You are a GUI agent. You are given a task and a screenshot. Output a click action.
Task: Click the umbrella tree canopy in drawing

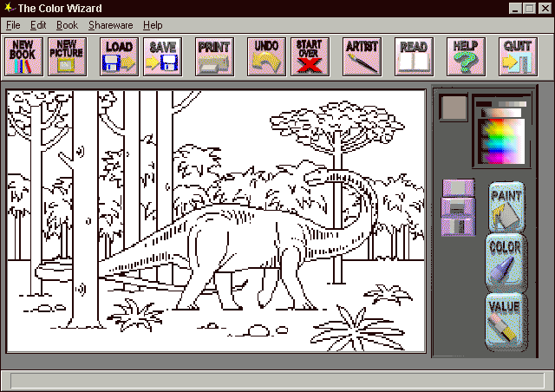click(336, 124)
